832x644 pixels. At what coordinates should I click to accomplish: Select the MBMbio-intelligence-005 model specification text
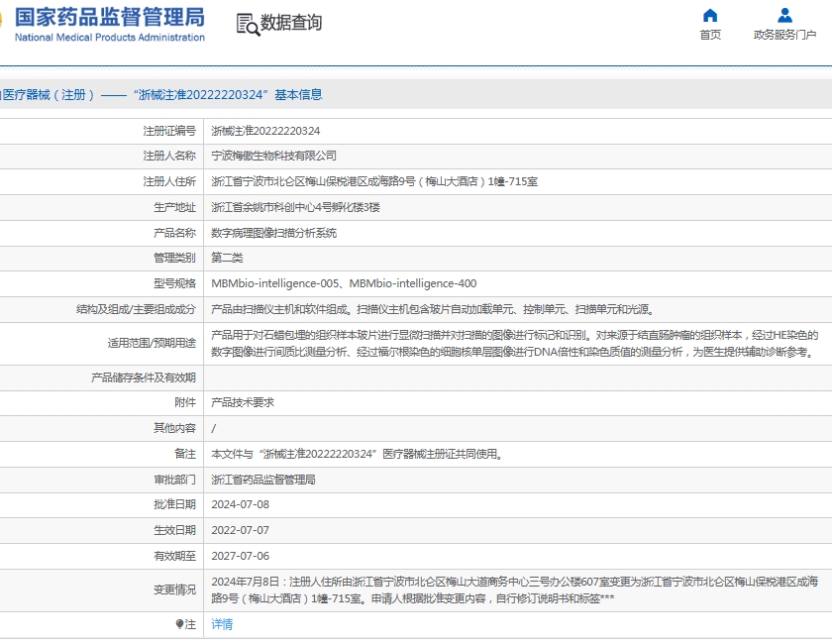[x=275, y=283]
